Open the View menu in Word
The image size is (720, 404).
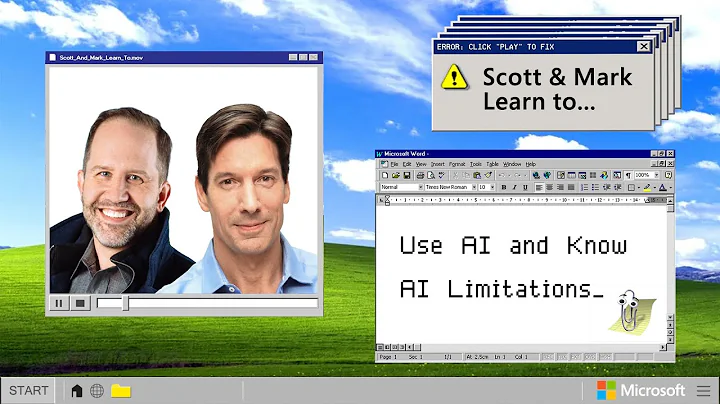421,164
